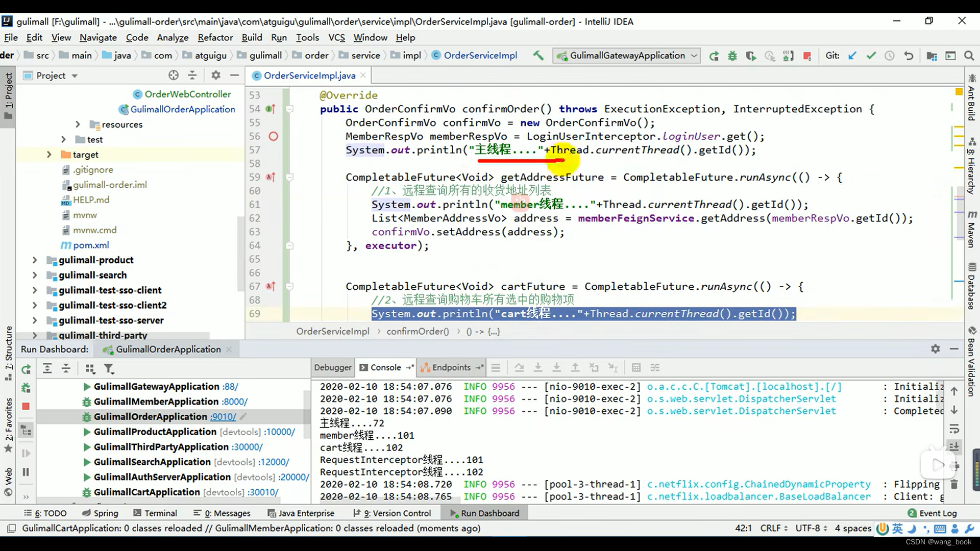Toggle soft-wrap in the console side toolbar
This screenshot has height=551, width=980.
(x=954, y=429)
